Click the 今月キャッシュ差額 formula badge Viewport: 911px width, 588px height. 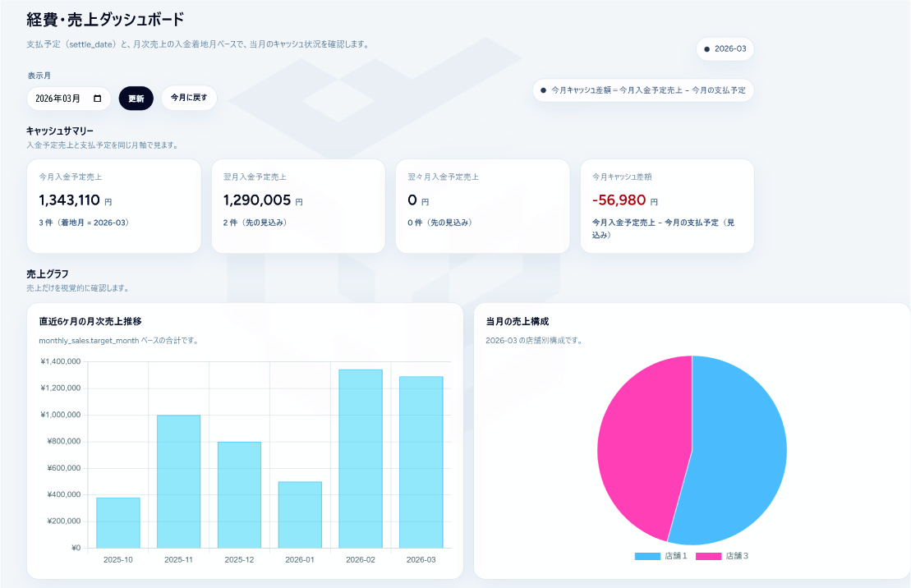[642, 90]
